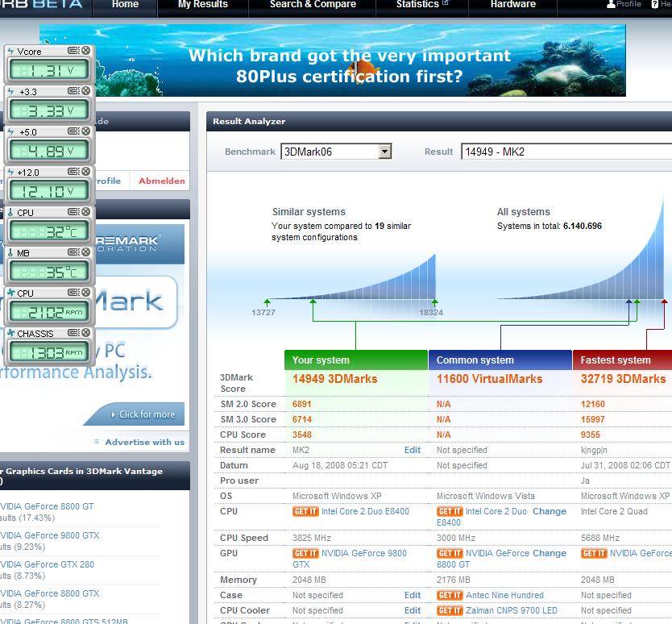
Task: Click the magnet snap icon on +3.3 widget
Action: point(73,91)
